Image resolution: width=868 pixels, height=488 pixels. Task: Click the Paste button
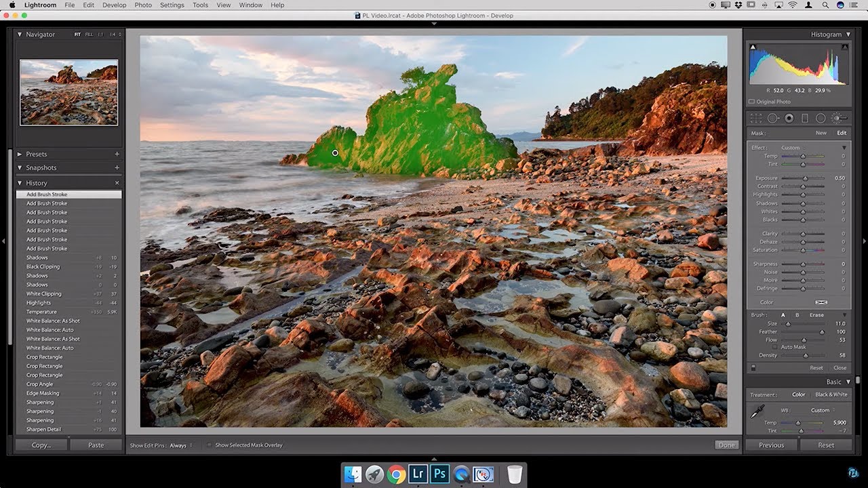coord(96,445)
